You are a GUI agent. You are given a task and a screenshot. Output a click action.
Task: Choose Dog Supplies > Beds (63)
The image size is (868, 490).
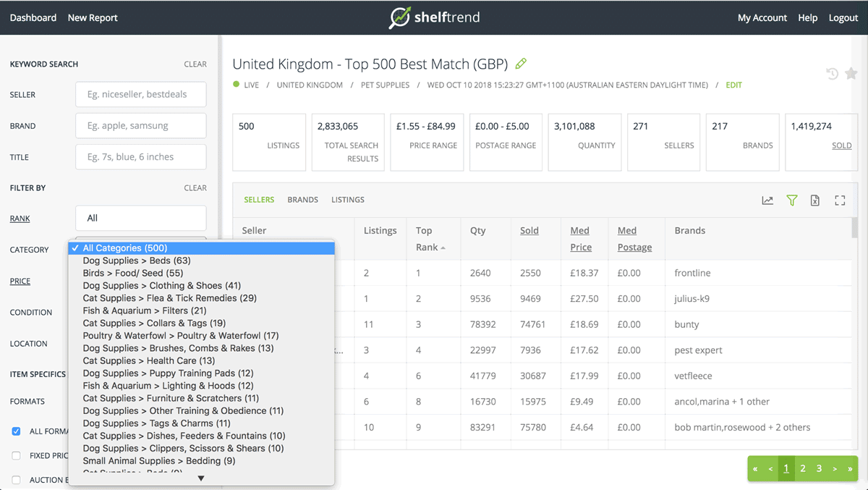tap(202, 261)
